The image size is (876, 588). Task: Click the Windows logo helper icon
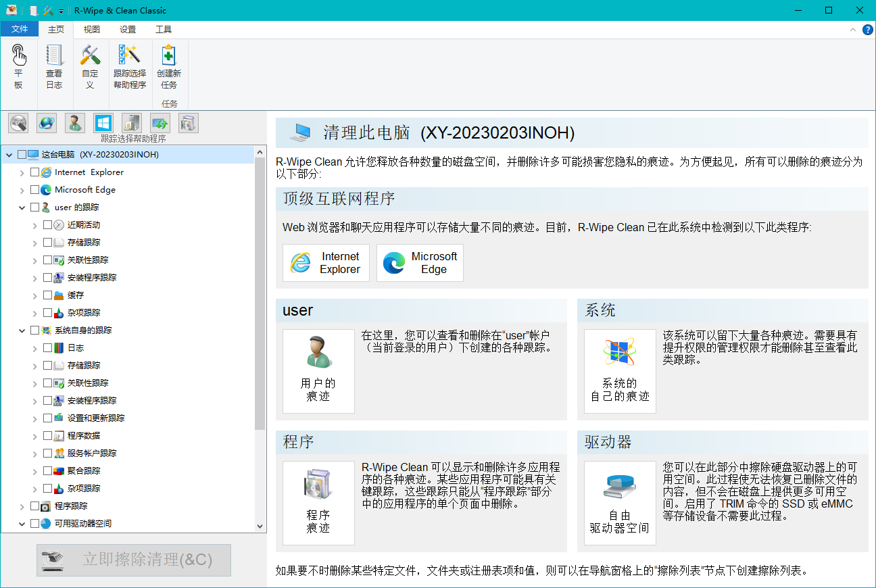[x=103, y=122]
